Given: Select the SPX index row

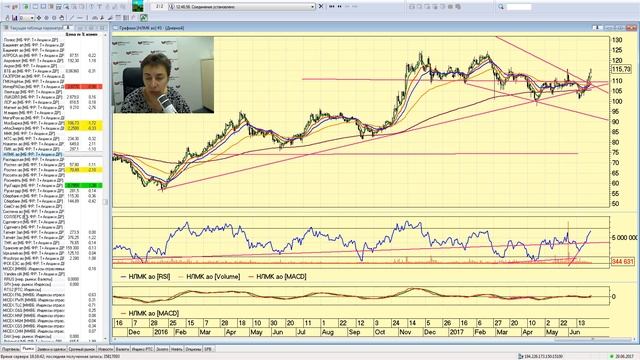Looking at the screenshot, I should (52, 284).
